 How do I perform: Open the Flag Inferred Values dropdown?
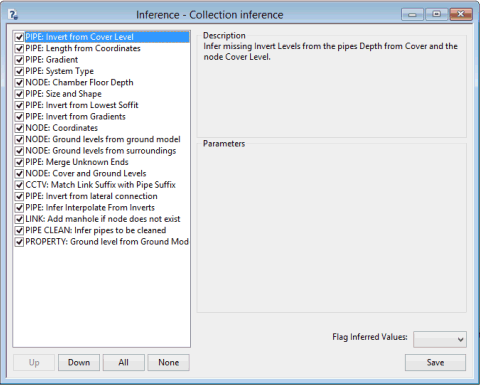[440, 339]
